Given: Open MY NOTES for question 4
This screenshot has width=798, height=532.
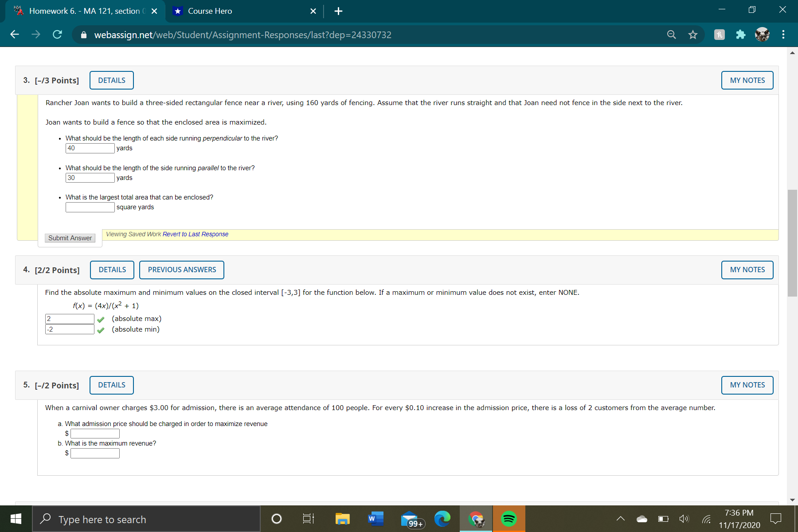Looking at the screenshot, I should [x=747, y=270].
